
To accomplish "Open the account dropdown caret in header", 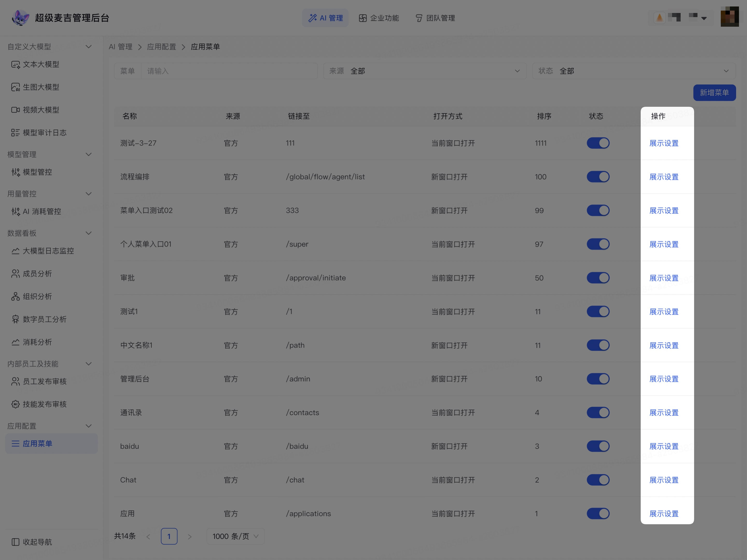I will [x=704, y=18].
